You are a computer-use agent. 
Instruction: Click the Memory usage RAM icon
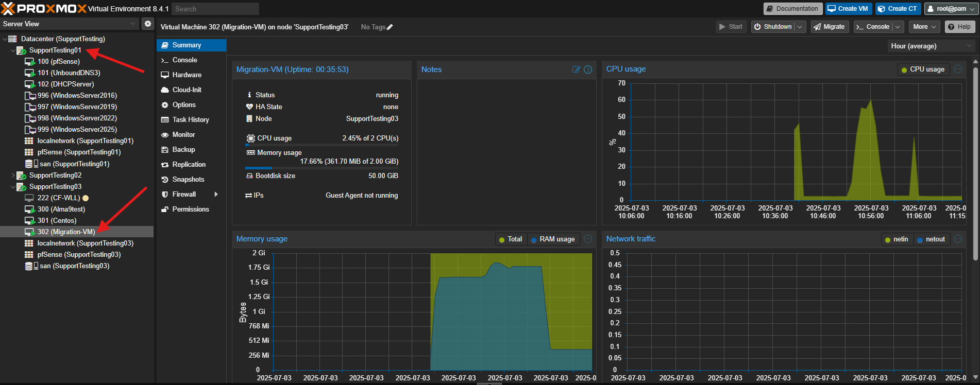pos(250,153)
